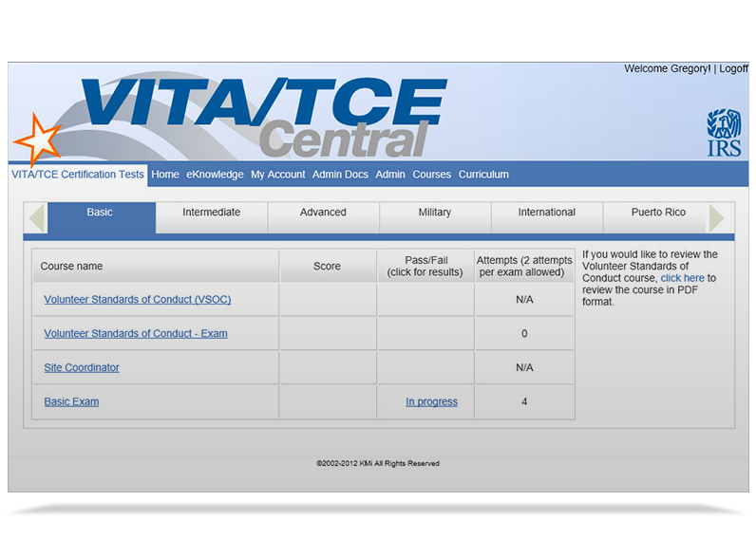The height and width of the screenshot is (539, 756).
Task: Click the left tab carousel arrow
Action: 37,217
